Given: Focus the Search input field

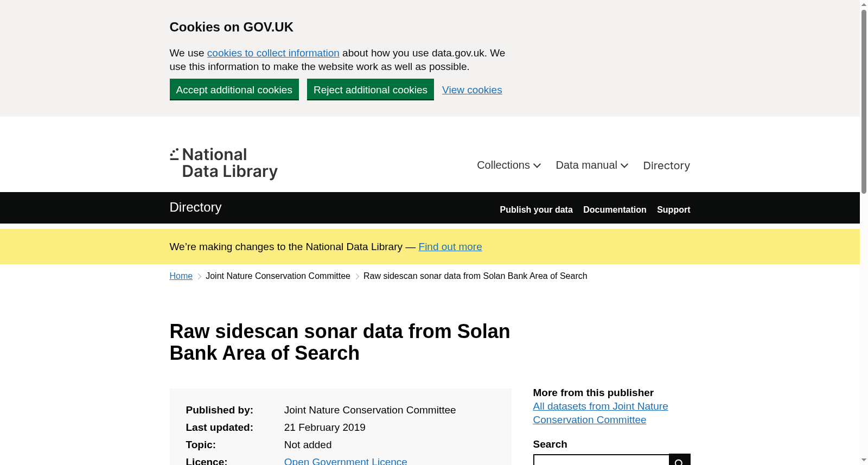Looking at the screenshot, I should [x=601, y=460].
